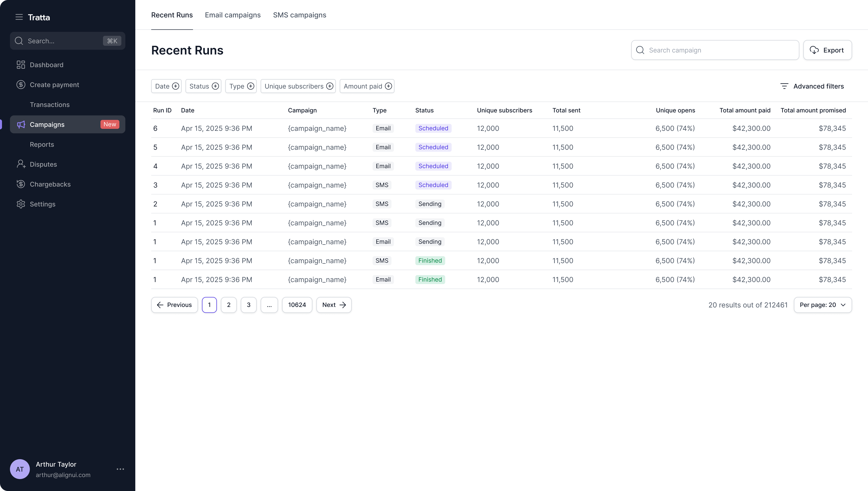Click the Advanced filters icon

(x=784, y=86)
